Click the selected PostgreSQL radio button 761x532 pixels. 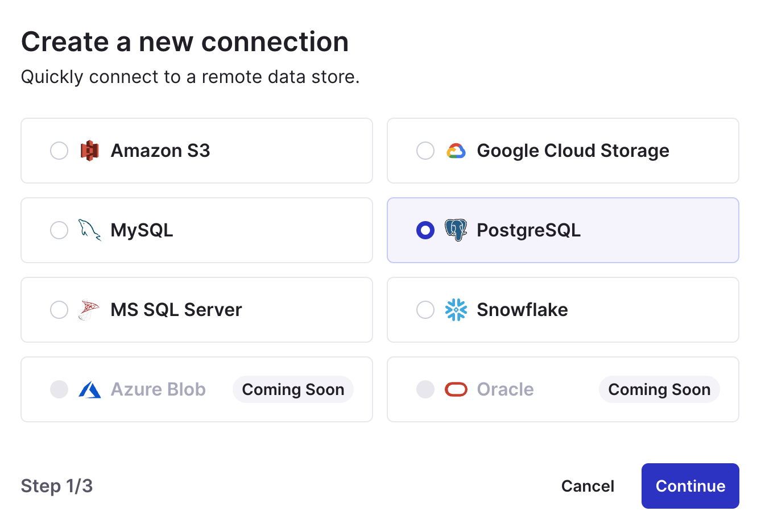[425, 230]
